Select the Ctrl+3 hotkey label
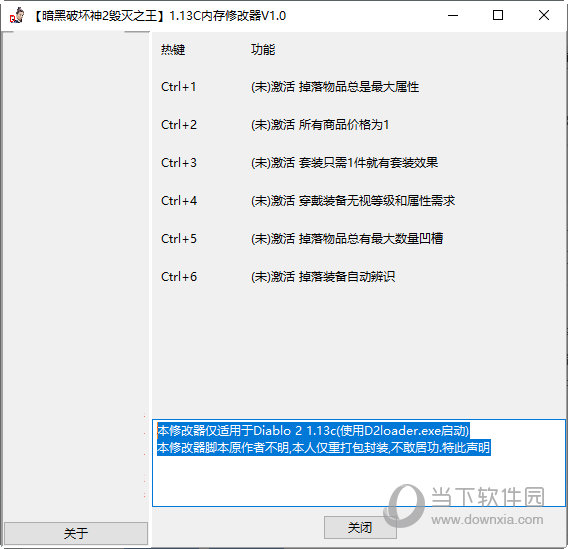Image resolution: width=568 pixels, height=549 pixels. tap(179, 163)
